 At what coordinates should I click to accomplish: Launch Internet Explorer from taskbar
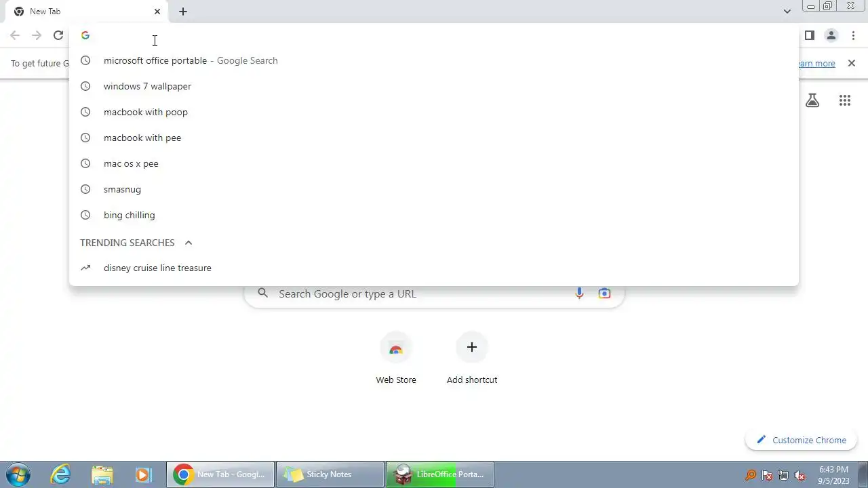[61, 474]
